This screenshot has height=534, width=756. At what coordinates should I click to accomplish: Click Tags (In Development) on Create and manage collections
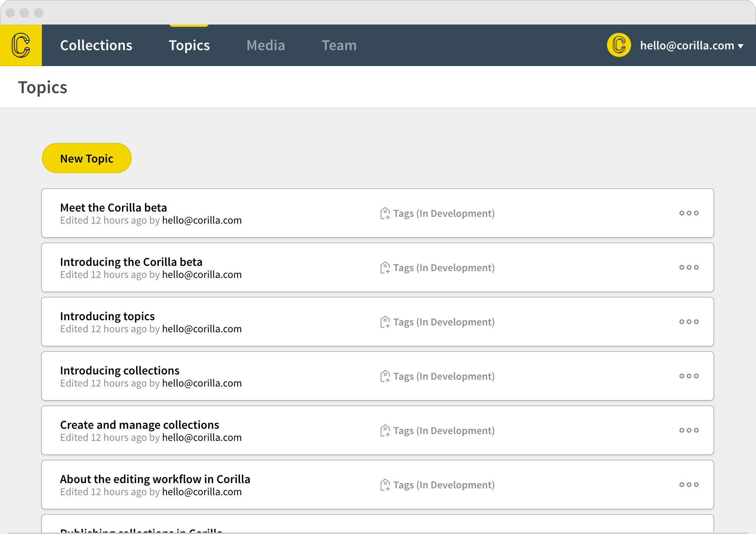[x=444, y=431]
